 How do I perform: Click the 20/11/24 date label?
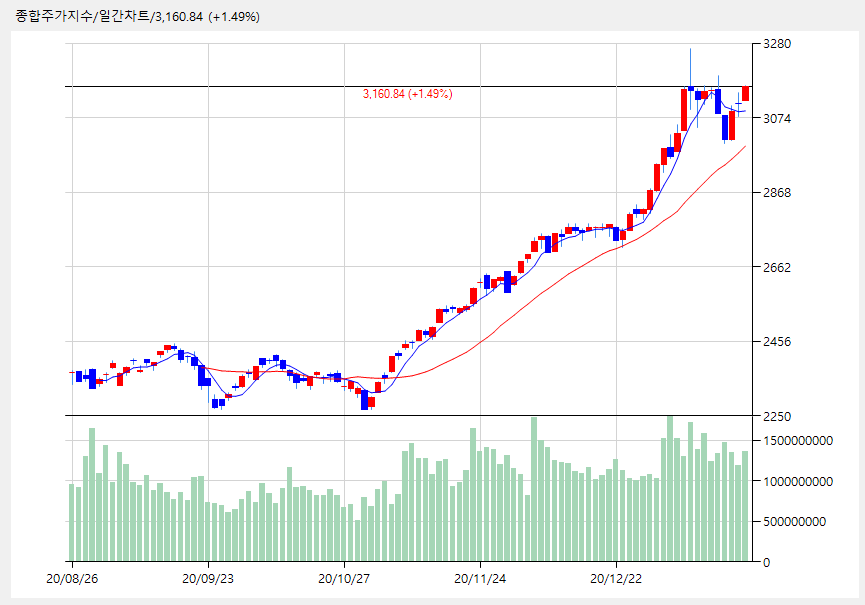(x=480, y=579)
